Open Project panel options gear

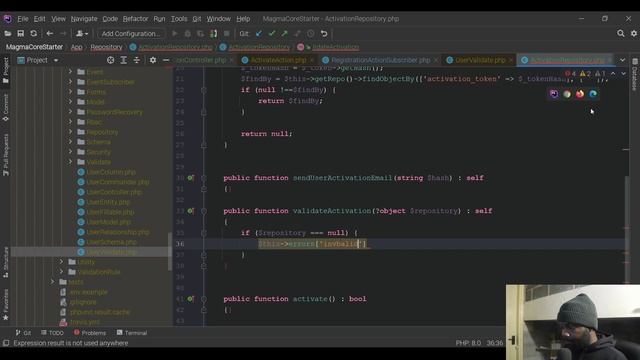(x=153, y=60)
